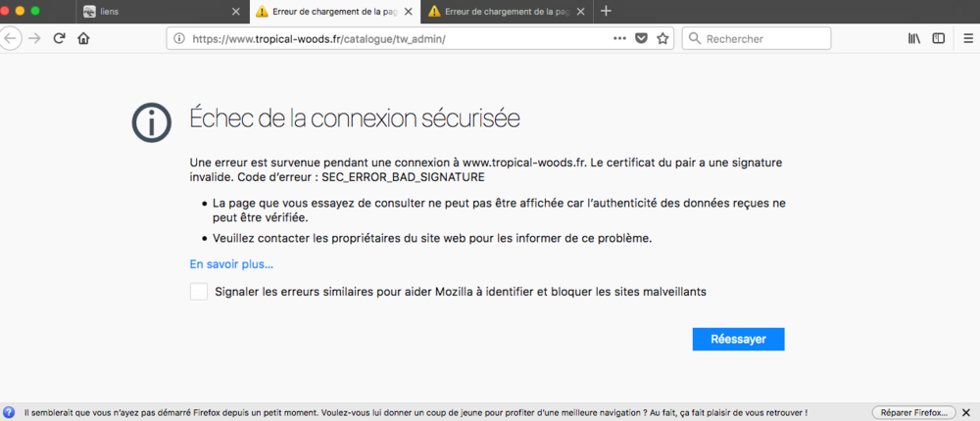Click the 'Veuillez contacter les propriétaires' bullet text
The height and width of the screenshot is (421, 980).
click(x=432, y=238)
